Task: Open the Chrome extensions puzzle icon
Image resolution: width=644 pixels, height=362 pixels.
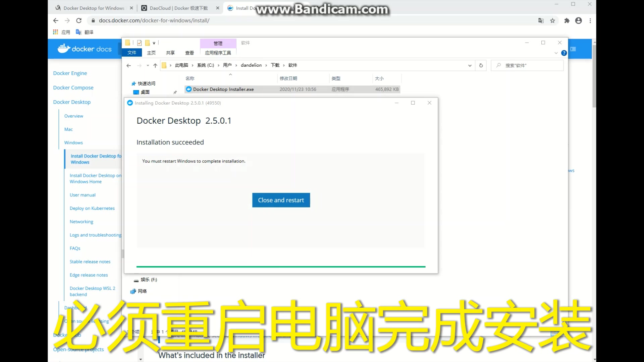Action: click(567, 20)
